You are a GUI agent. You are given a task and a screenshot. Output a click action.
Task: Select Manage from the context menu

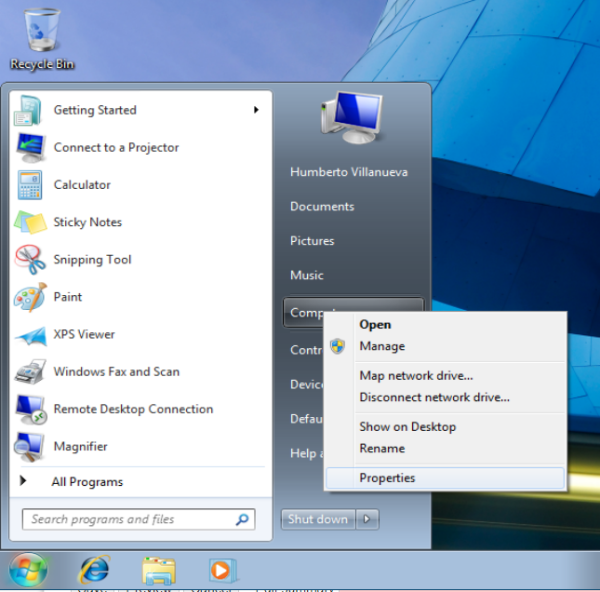tap(445, 346)
